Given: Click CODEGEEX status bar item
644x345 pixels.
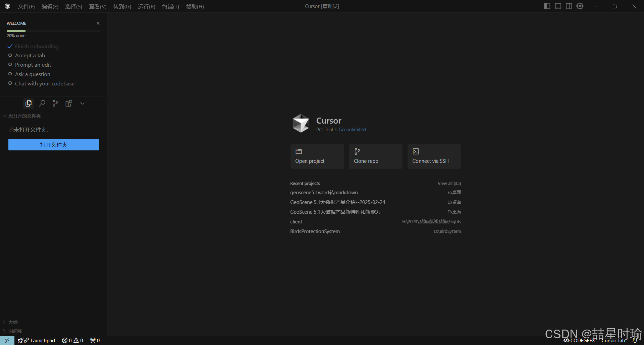Looking at the screenshot, I should (580, 340).
